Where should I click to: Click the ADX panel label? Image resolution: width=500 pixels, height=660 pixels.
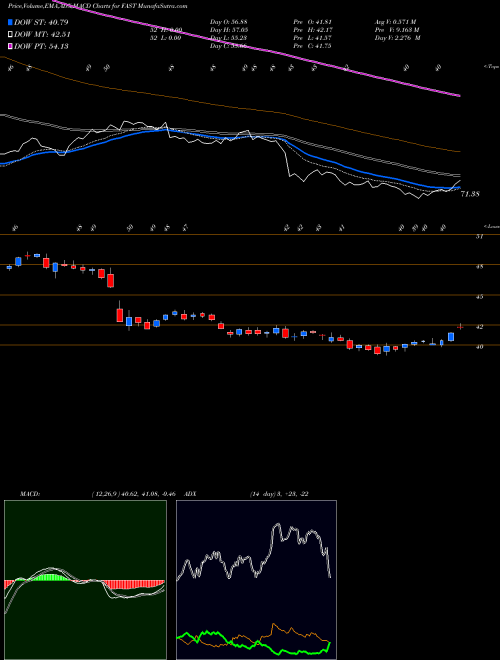(x=191, y=494)
